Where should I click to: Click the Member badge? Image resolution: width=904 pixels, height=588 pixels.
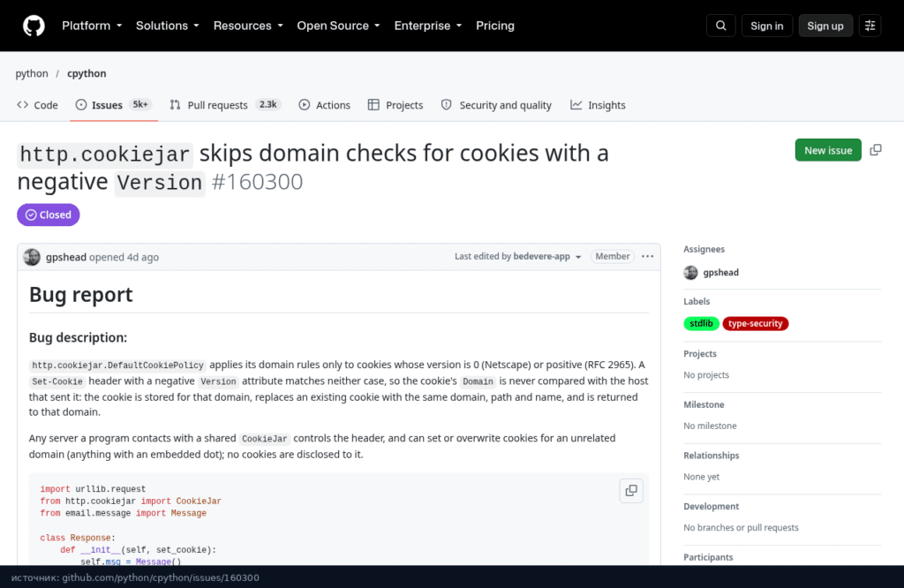(613, 257)
